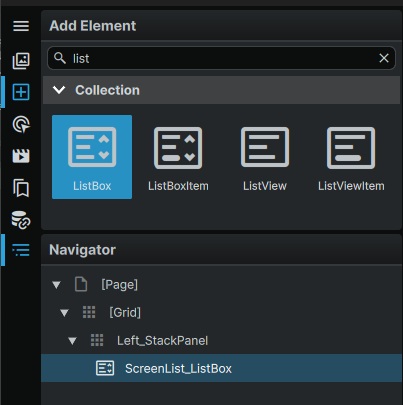Select the ListViewItem element tile

point(351,157)
